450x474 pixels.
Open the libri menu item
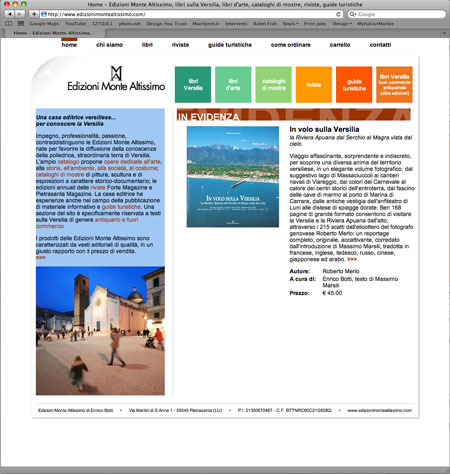pos(147,45)
